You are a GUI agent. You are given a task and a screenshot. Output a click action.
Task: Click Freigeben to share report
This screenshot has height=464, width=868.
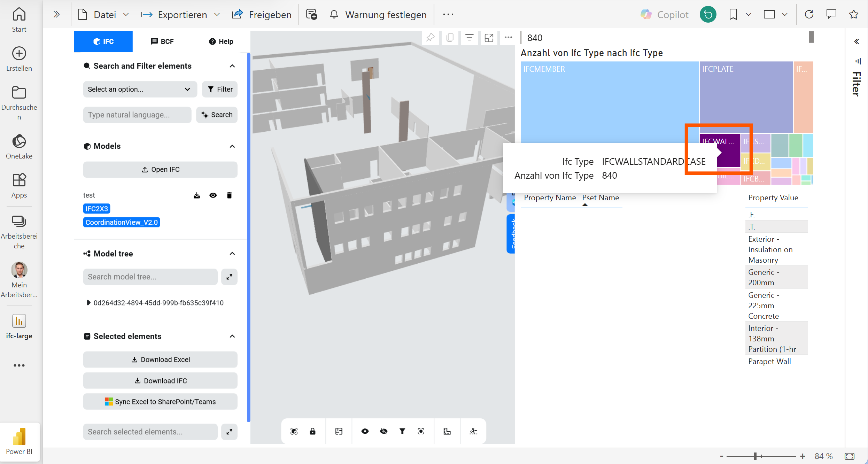[x=262, y=15]
